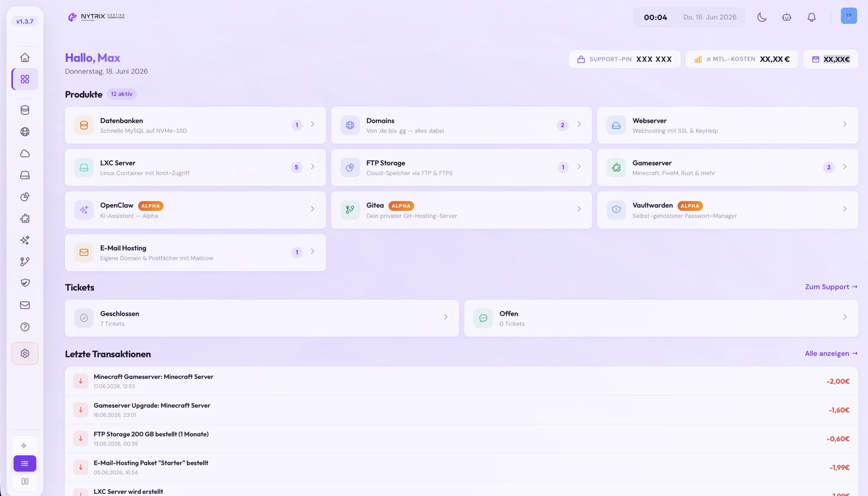Open FTP storage pie icon in sidebar
This screenshot has width=868, height=496.
click(25, 197)
